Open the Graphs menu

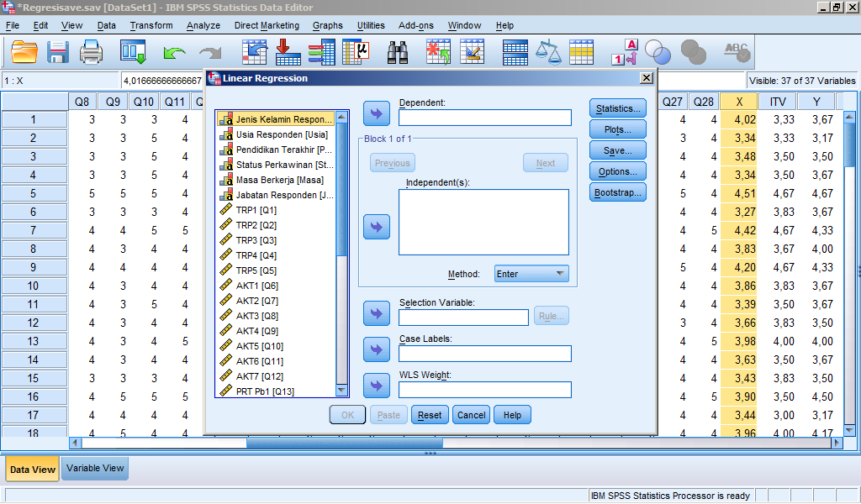point(327,25)
